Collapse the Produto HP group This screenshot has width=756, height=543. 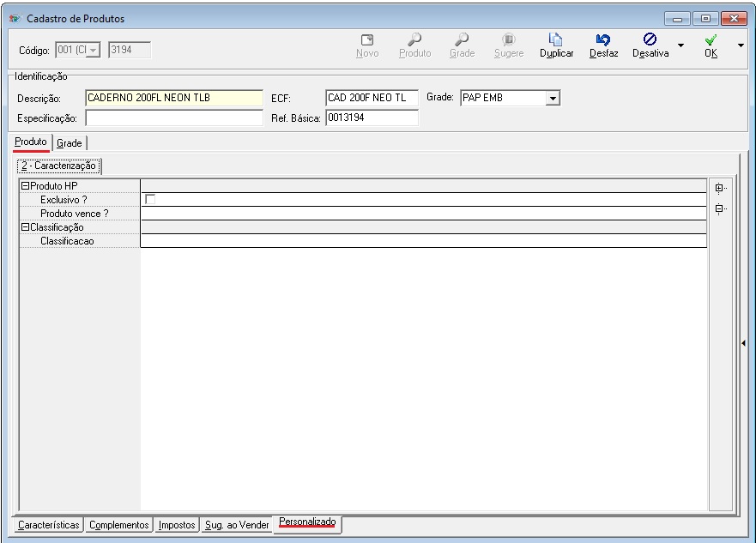pyautogui.click(x=25, y=186)
